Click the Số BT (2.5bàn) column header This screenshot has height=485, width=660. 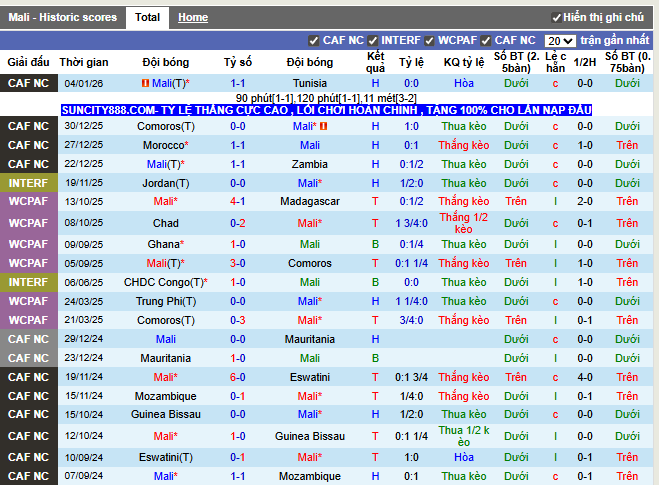point(516,62)
